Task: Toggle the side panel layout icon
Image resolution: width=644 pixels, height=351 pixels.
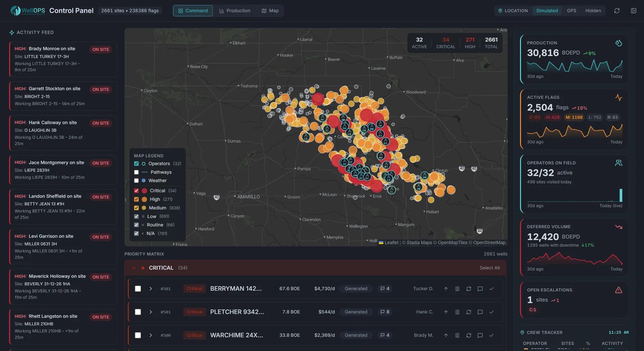Action: click(634, 11)
